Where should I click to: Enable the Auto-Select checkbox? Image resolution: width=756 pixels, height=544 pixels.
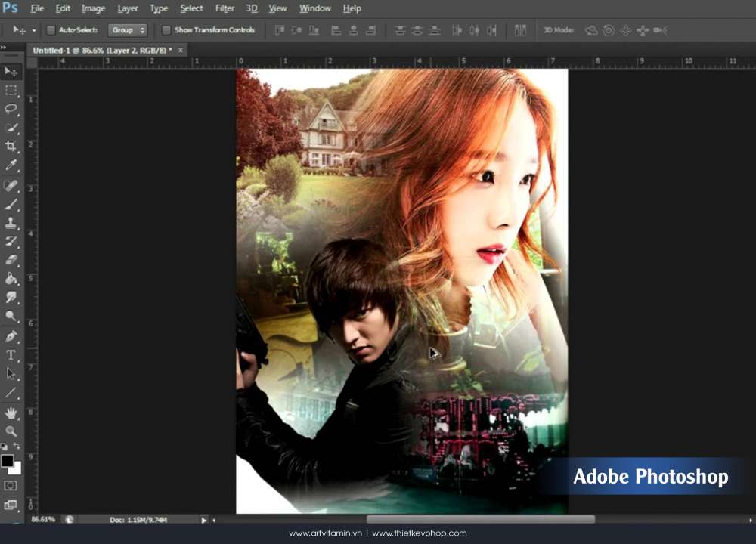(51, 30)
